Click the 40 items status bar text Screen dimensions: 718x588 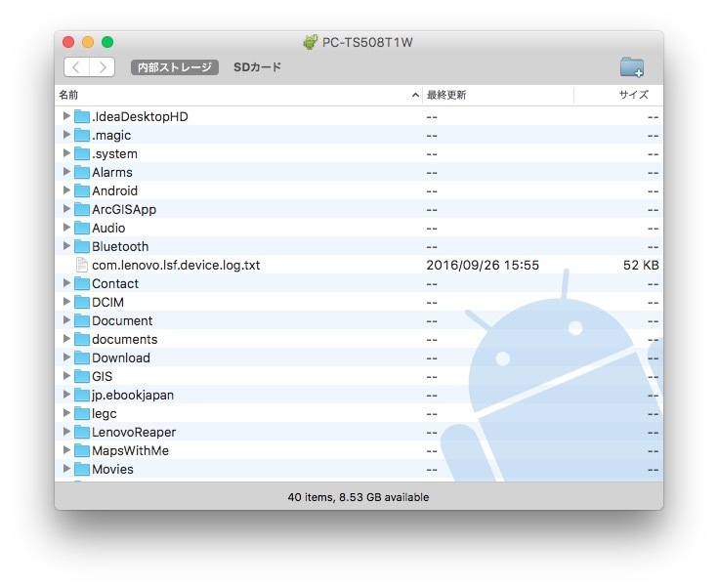tap(359, 497)
